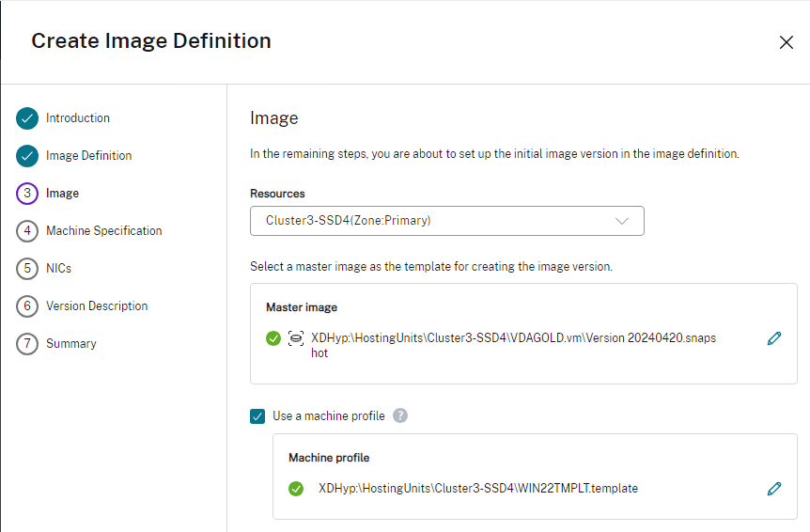
Task: Close the Create Image Definition dialog
Action: coord(787,42)
